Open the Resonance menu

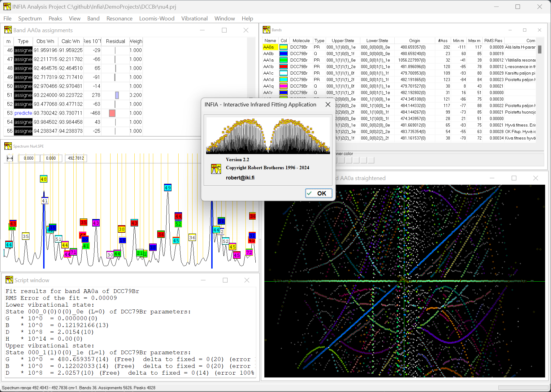click(119, 19)
